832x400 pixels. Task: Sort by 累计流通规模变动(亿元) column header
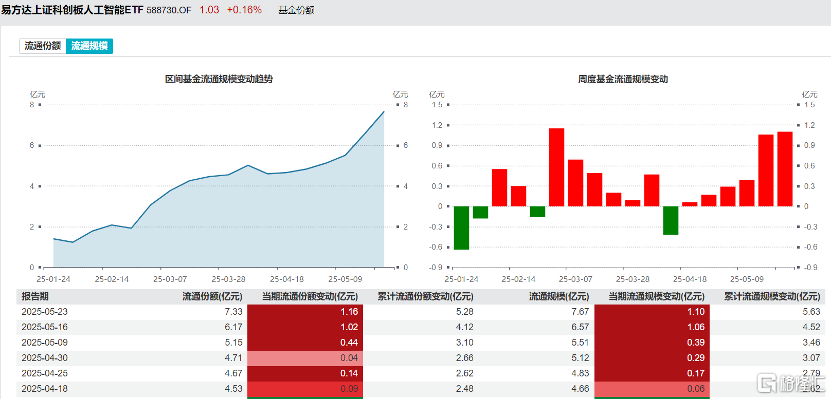point(772,297)
